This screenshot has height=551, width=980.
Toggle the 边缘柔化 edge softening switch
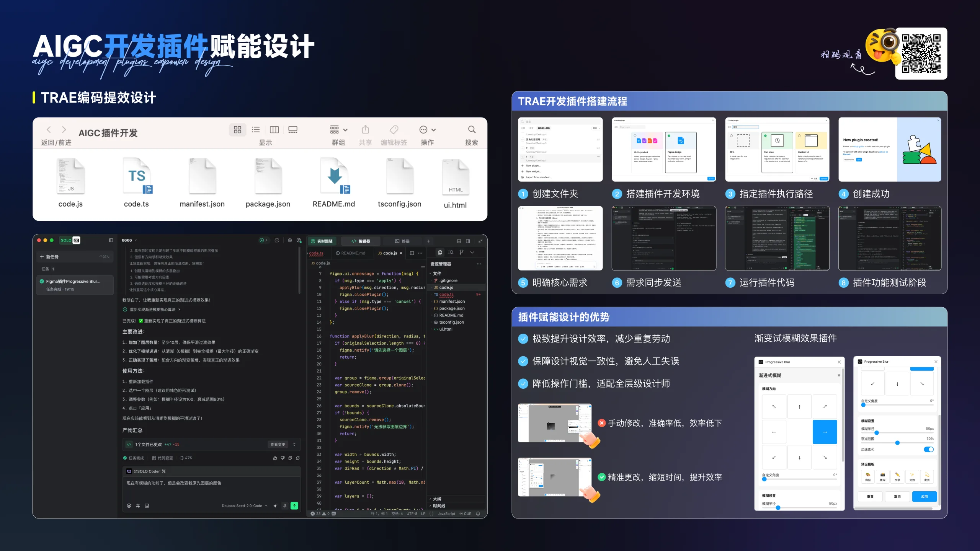pos(929,450)
